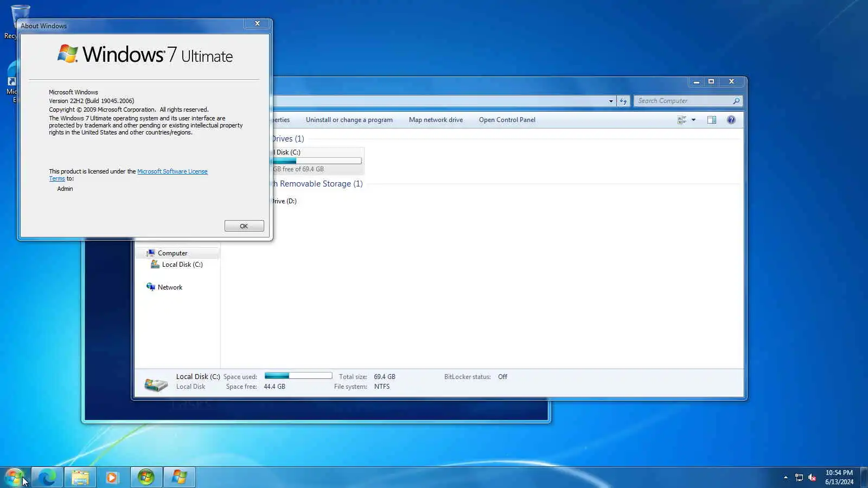The image size is (868, 488).
Task: Click the muted volume tray icon
Action: click(812, 477)
